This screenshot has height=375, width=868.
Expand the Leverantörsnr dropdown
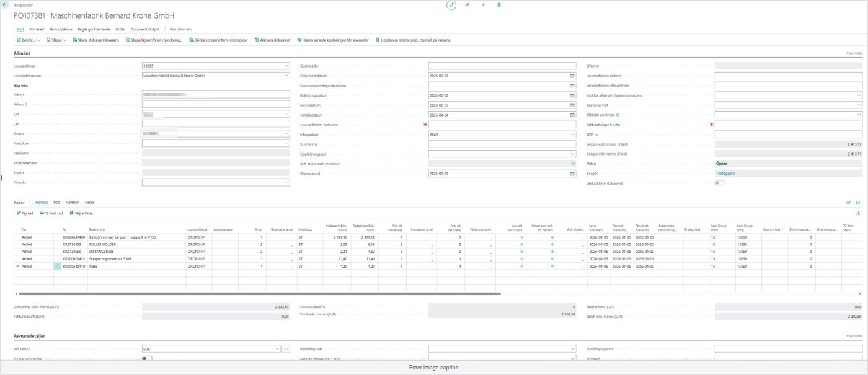(286, 66)
